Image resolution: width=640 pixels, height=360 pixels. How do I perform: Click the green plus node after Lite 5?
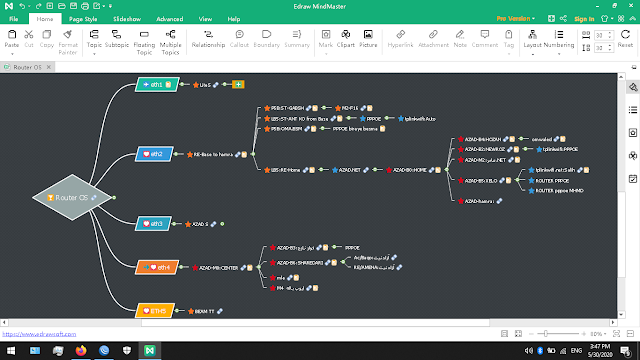238,84
